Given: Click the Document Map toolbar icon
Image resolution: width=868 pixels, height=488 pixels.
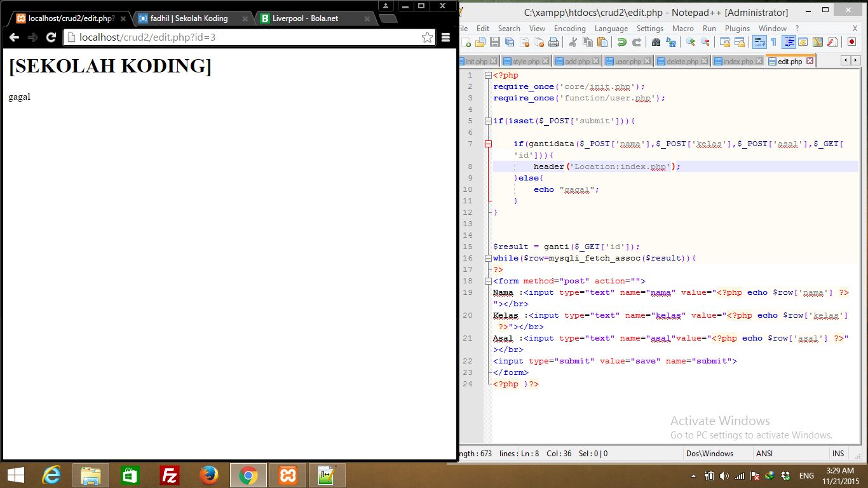Looking at the screenshot, I should [x=818, y=42].
